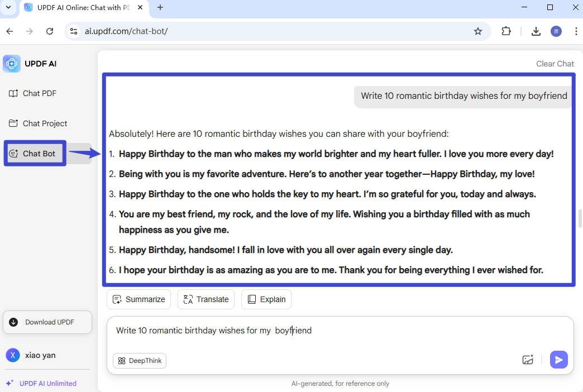
Task: Click the Translate language icon
Action: (188, 299)
